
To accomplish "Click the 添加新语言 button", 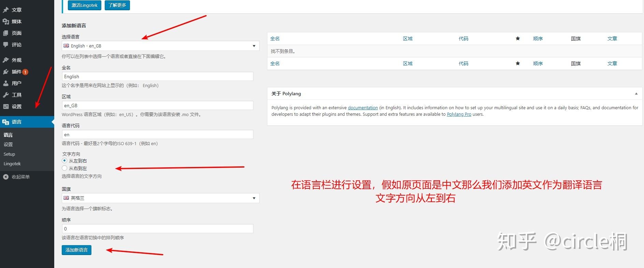I will point(76,250).
